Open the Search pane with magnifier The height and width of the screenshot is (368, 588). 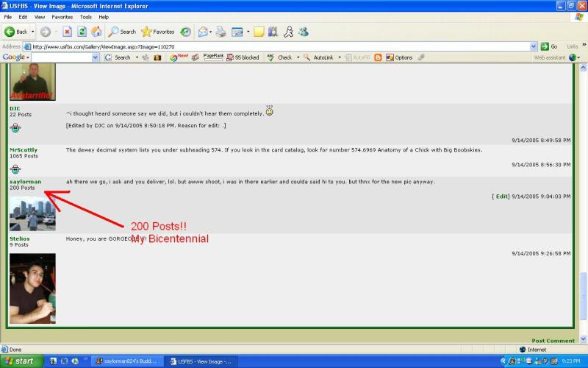[122, 32]
